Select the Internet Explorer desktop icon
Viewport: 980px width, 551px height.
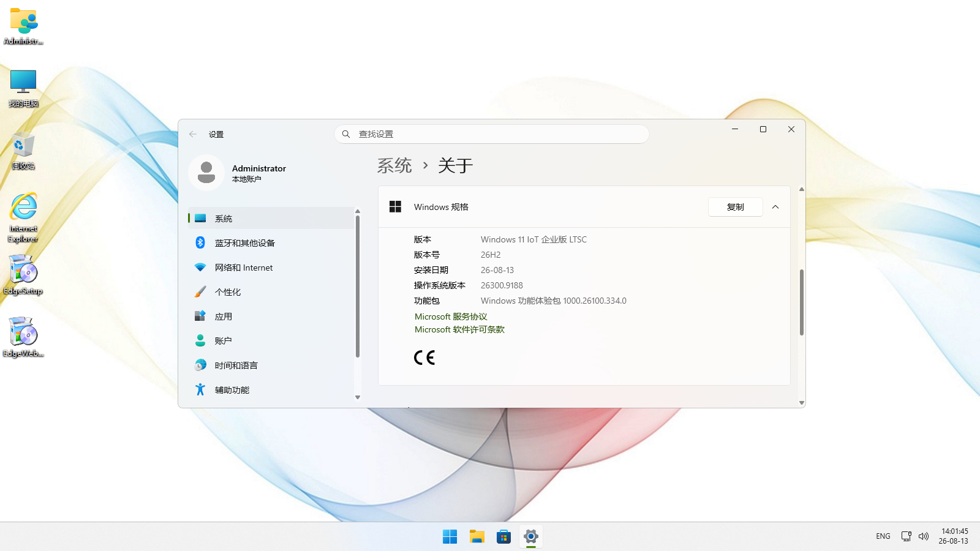click(x=23, y=218)
